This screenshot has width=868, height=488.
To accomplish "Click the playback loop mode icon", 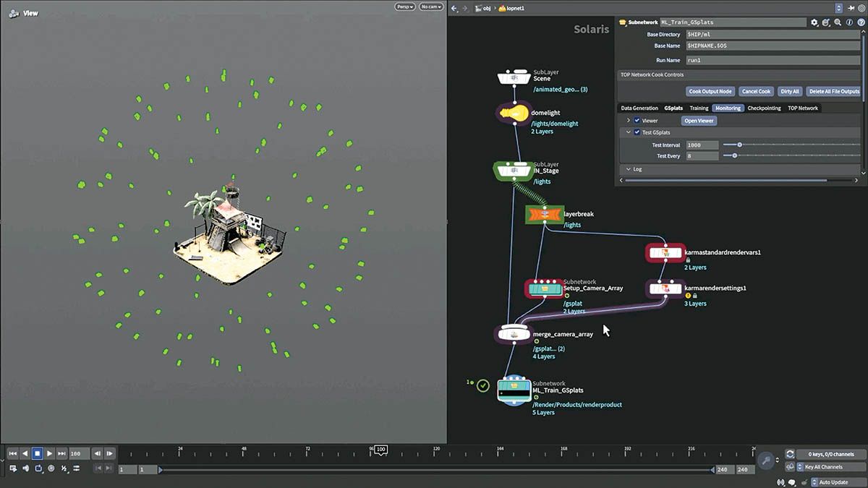I will [x=39, y=468].
